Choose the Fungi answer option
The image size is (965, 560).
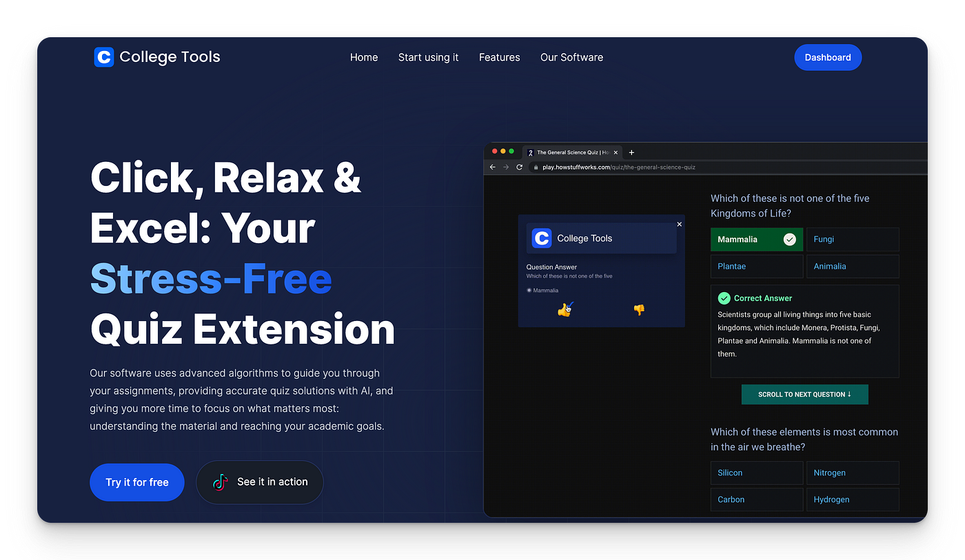point(853,239)
